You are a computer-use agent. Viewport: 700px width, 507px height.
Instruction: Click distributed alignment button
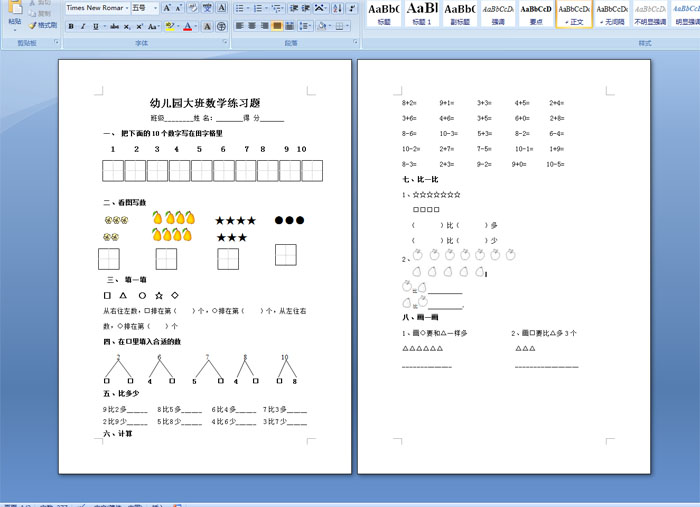[x=289, y=27]
